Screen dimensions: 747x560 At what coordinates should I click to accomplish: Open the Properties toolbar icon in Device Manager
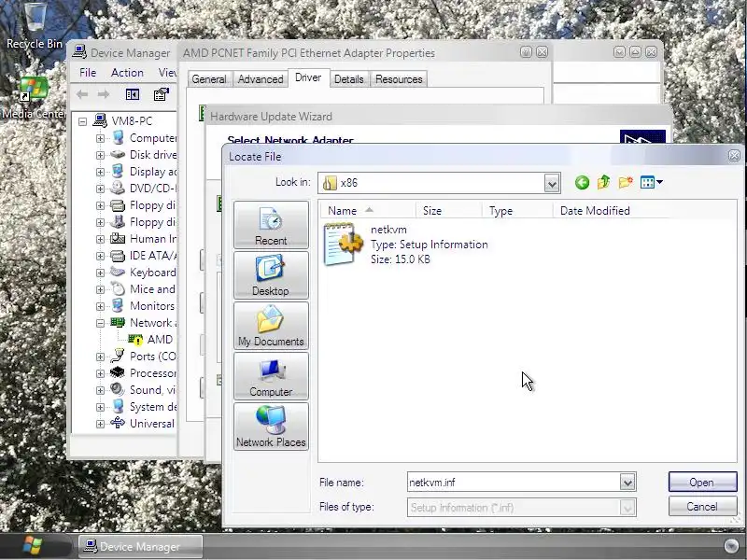(161, 94)
